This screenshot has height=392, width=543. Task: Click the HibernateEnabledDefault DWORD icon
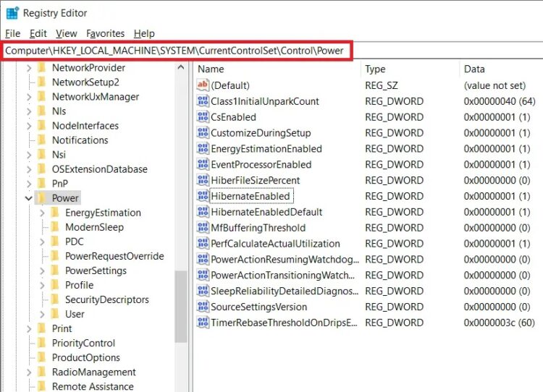point(203,212)
